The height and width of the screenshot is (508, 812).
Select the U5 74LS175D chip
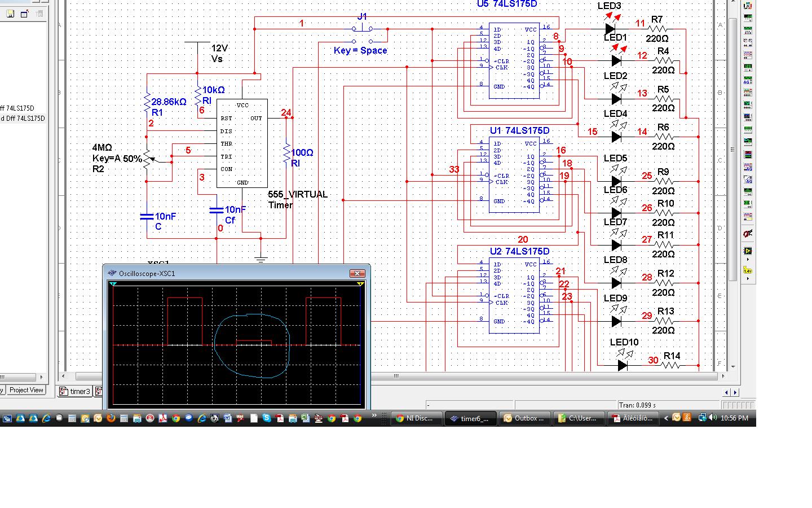tap(514, 60)
